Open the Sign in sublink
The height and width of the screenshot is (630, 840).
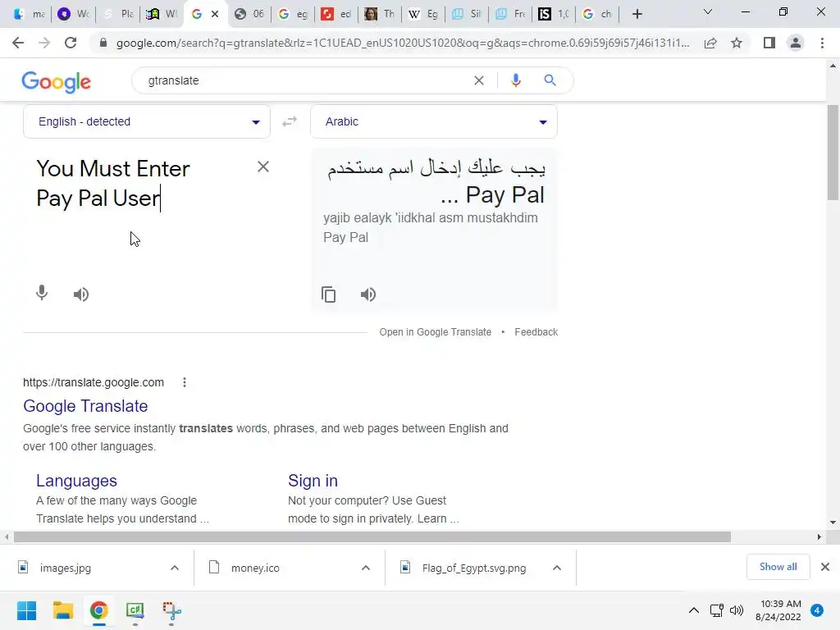(313, 481)
